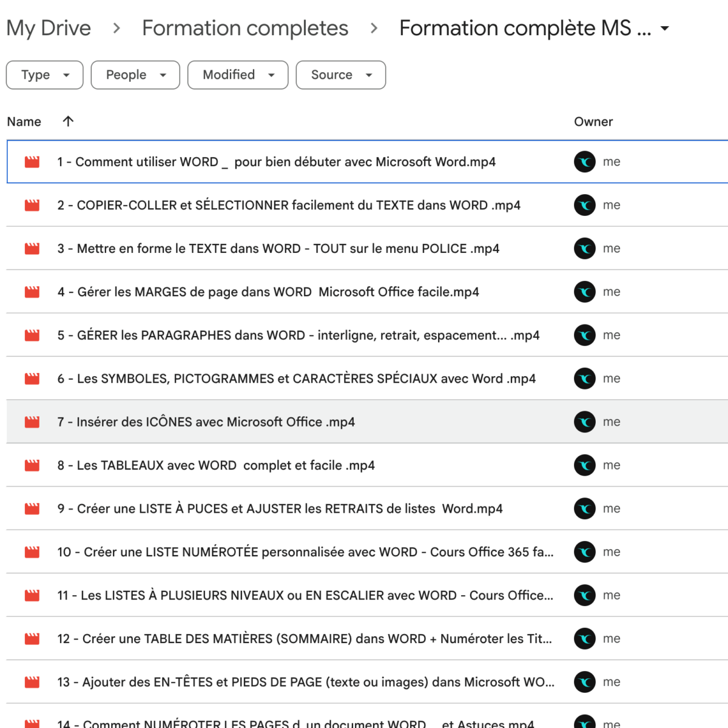Reverse sort direction with the arrow icon

pos(68,121)
